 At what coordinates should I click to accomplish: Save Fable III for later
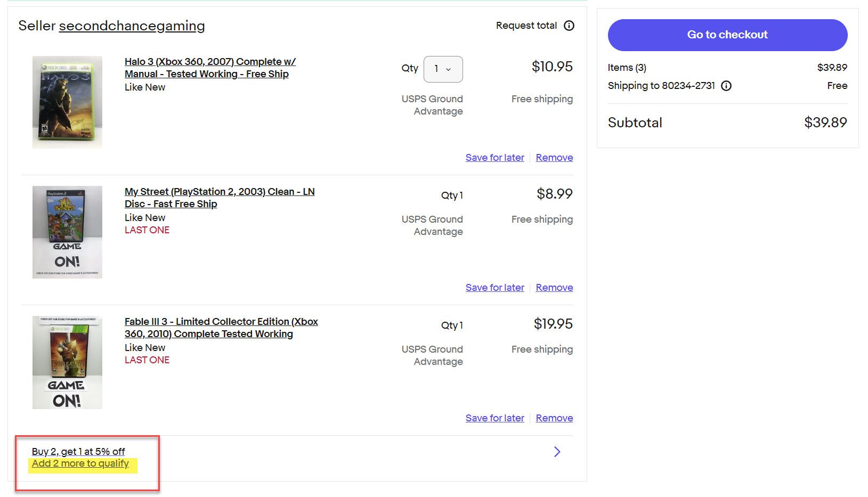click(495, 418)
